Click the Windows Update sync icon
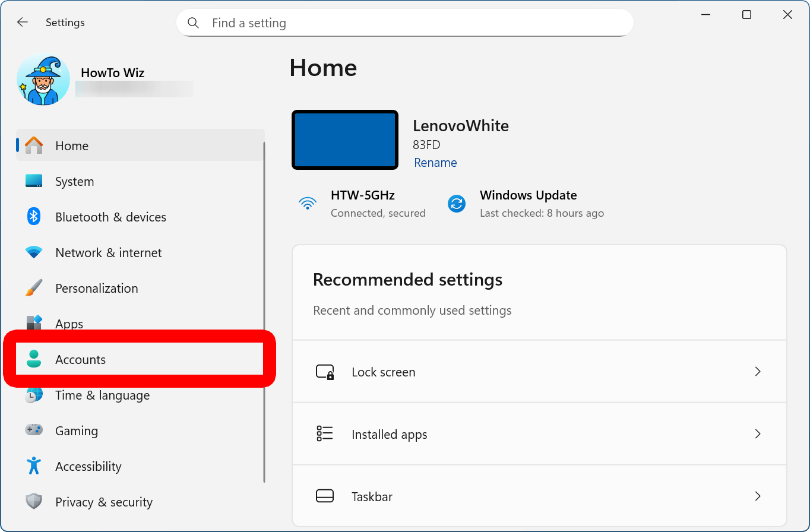 point(456,204)
